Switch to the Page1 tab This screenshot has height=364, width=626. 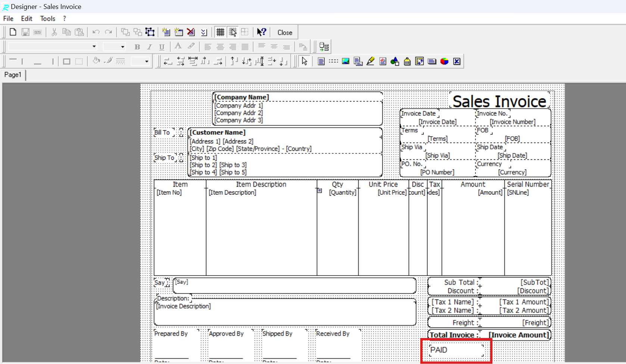(x=13, y=75)
